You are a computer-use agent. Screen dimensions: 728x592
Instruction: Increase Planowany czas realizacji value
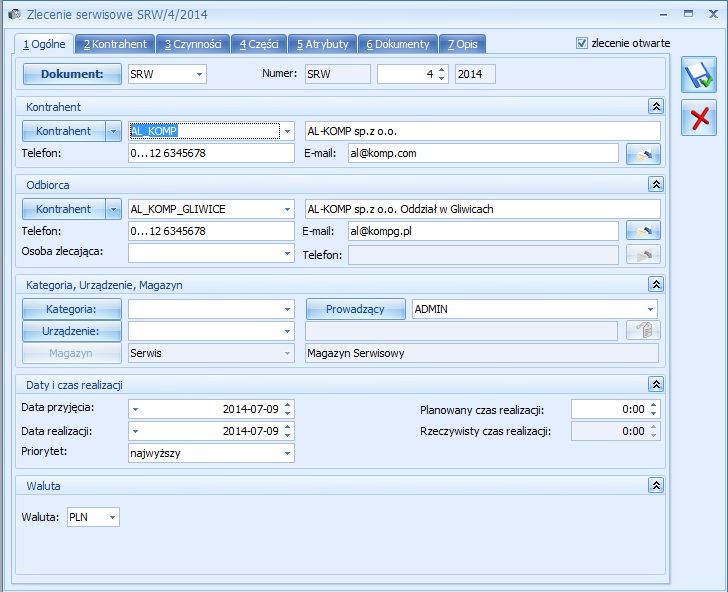tap(654, 404)
